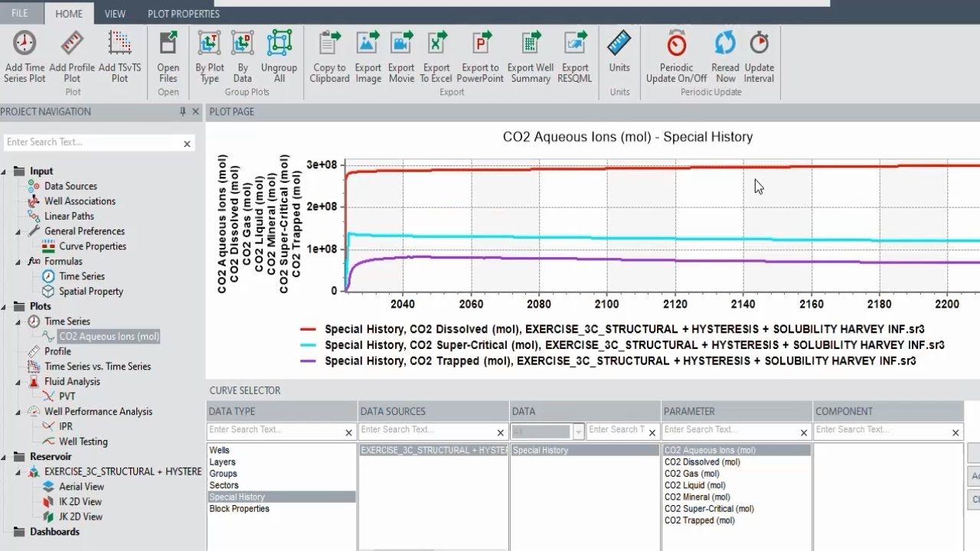Screen dimensions: 980x551
Task: Select CO2 Mineral (mol) parameter
Action: click(697, 497)
